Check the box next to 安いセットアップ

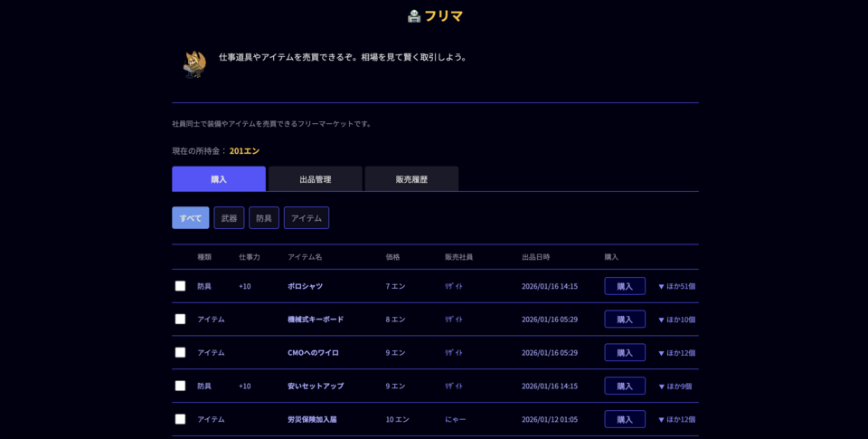(x=180, y=386)
